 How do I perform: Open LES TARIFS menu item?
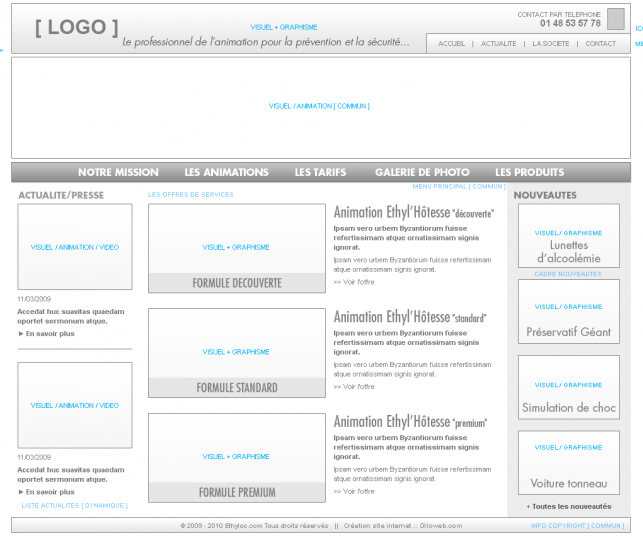click(x=320, y=172)
